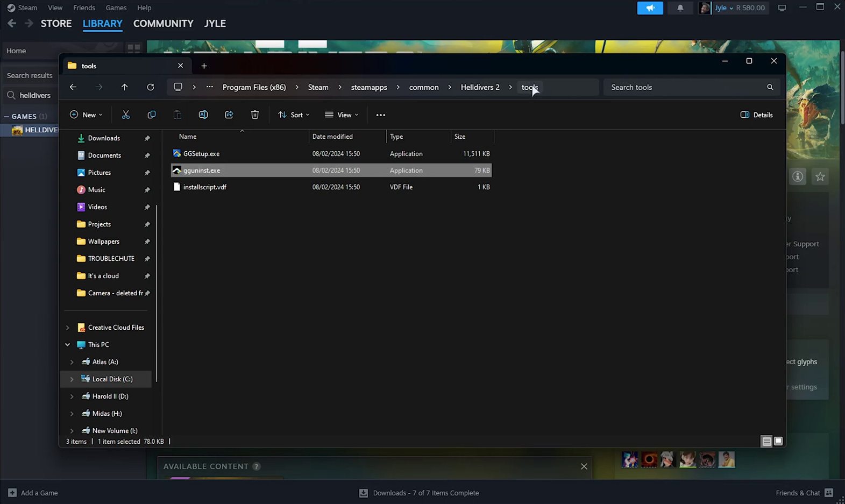Go up one folder level arrow

[x=125, y=87]
